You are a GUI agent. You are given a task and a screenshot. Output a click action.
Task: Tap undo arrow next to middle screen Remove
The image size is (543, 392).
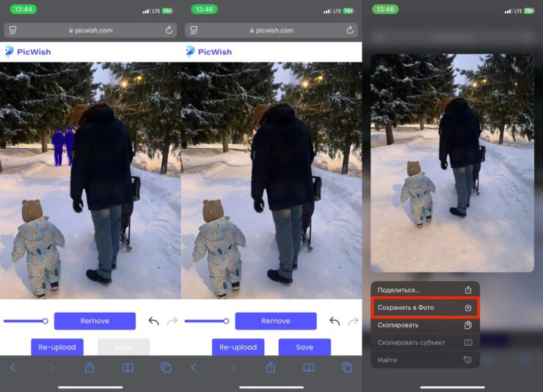335,321
